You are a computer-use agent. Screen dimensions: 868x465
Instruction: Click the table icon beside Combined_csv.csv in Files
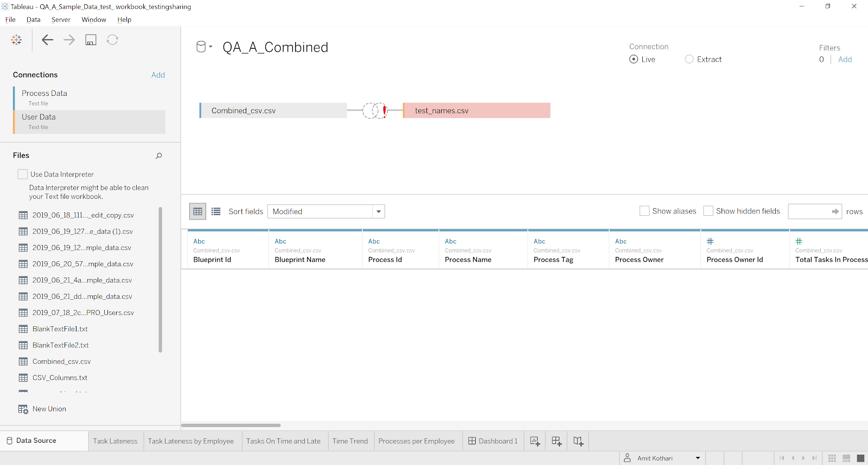23,361
